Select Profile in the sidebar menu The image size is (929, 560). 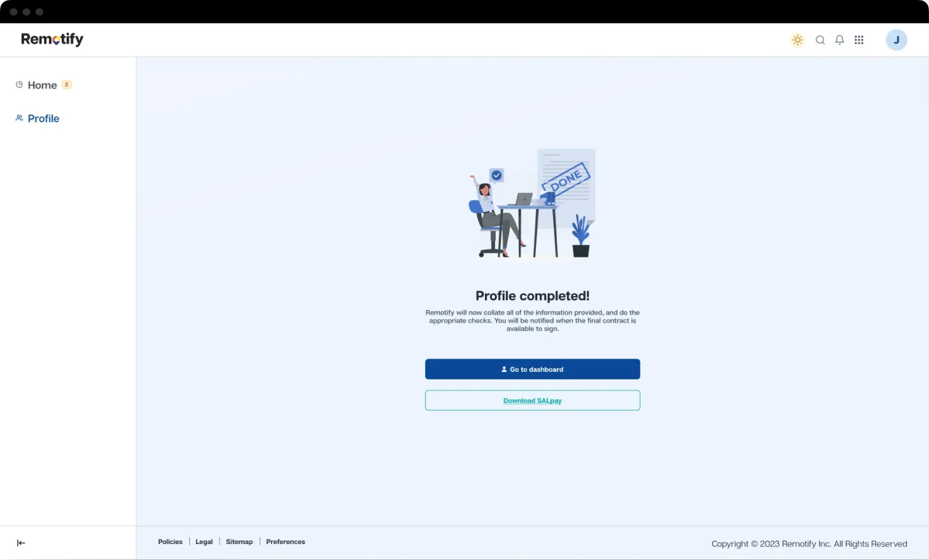point(43,118)
